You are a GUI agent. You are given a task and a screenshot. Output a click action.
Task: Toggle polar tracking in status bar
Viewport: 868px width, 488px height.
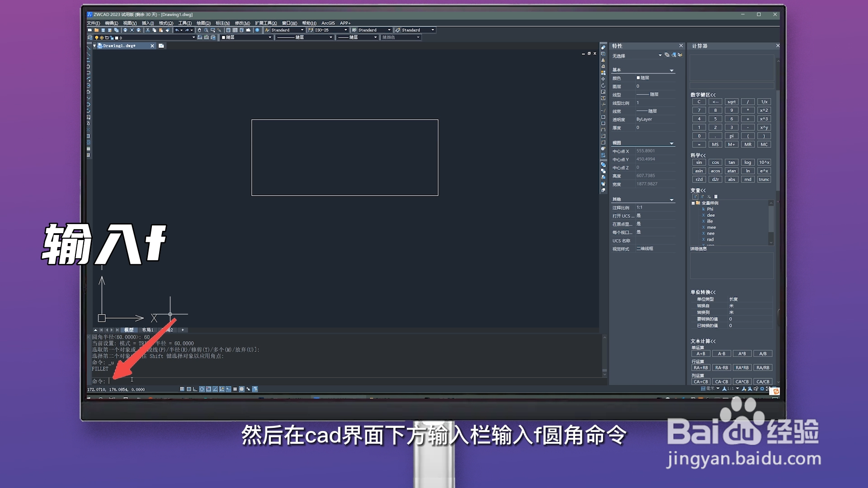pyautogui.click(x=202, y=389)
